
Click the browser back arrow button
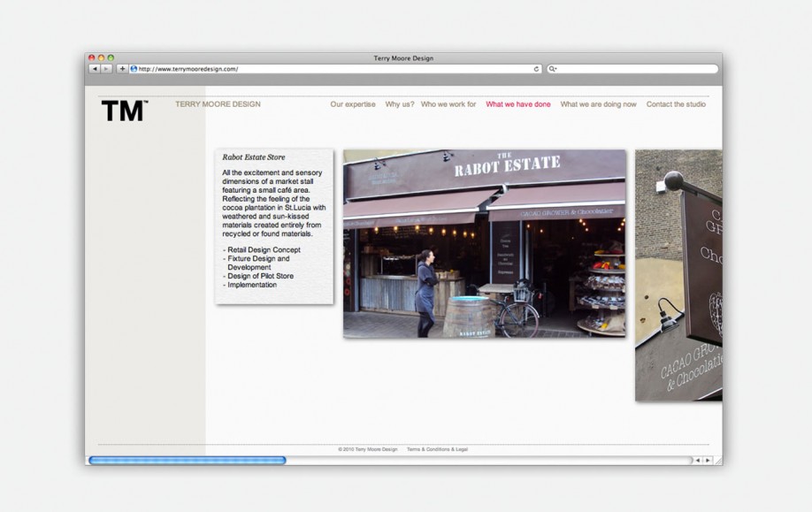tap(95, 69)
